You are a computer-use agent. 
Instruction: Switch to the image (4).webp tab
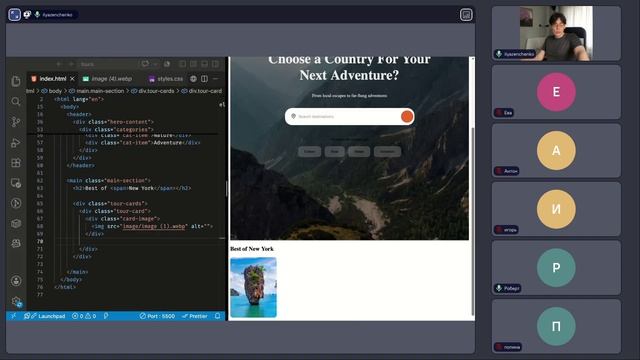(107, 78)
